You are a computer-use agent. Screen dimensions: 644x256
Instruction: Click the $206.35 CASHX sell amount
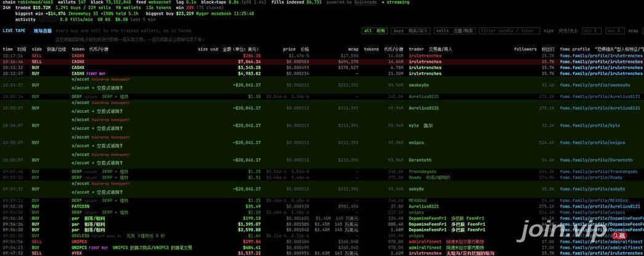click(x=252, y=56)
